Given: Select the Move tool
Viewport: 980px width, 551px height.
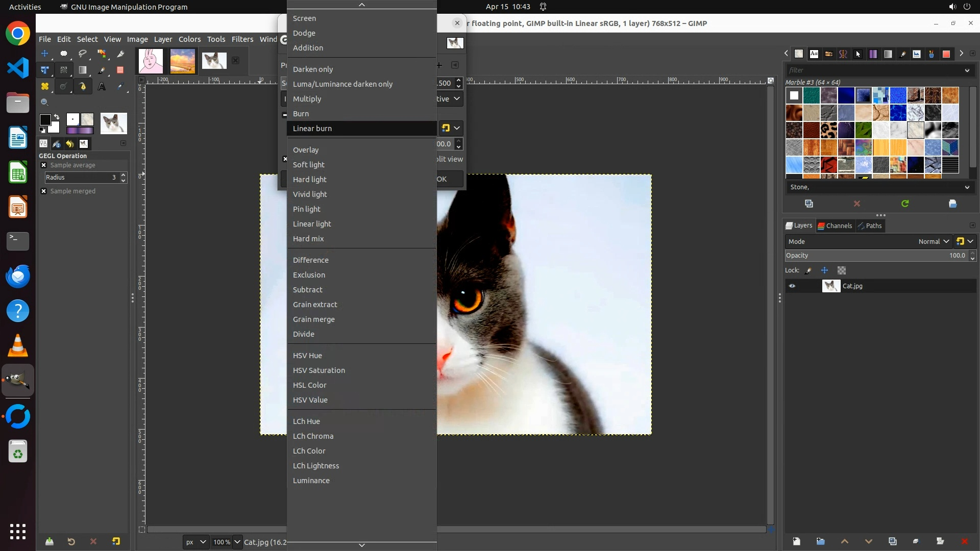Looking at the screenshot, I should [x=45, y=54].
